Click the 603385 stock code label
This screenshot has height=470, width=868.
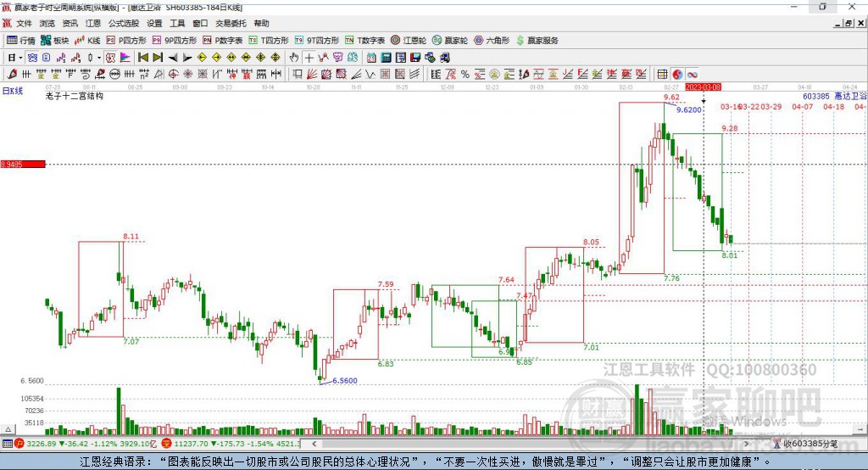point(816,96)
